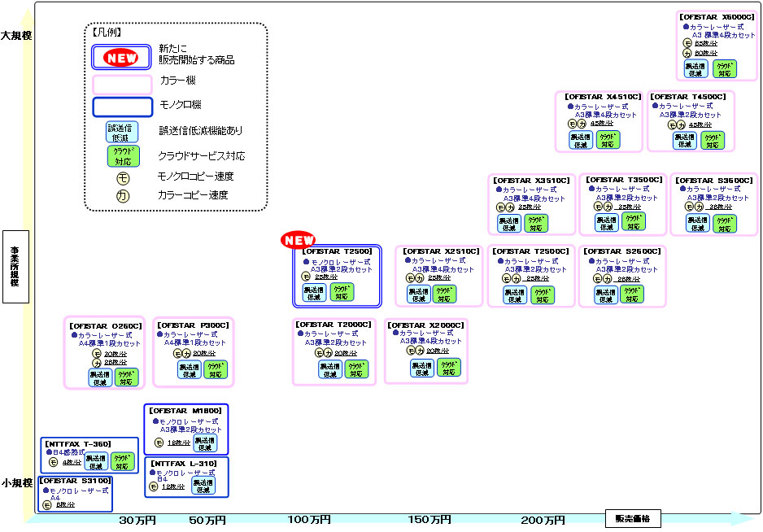Click the 100万円 price axis label
Viewport: 763px width, 532px height.
tap(309, 520)
